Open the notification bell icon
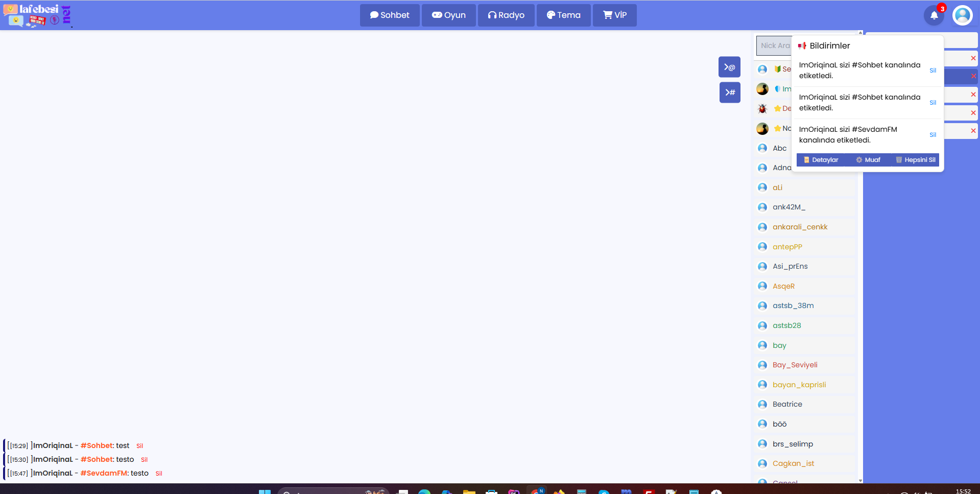Viewport: 980px width, 494px height. pos(934,15)
